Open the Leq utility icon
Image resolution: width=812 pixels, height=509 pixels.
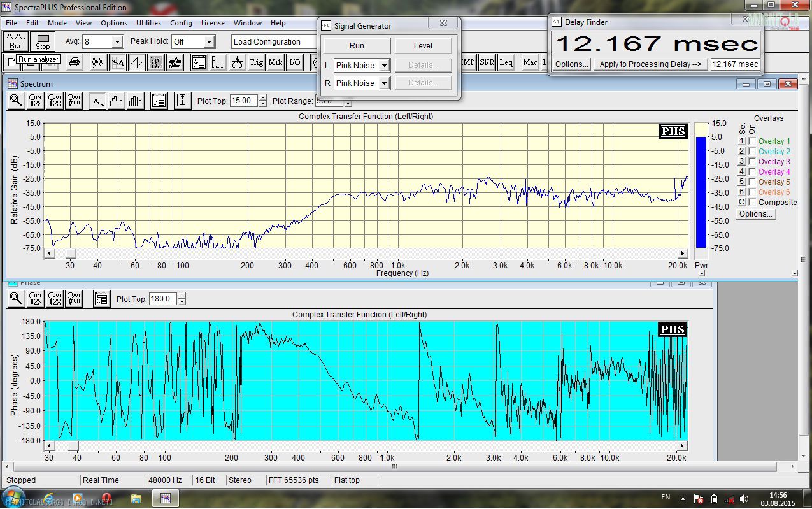(x=506, y=62)
